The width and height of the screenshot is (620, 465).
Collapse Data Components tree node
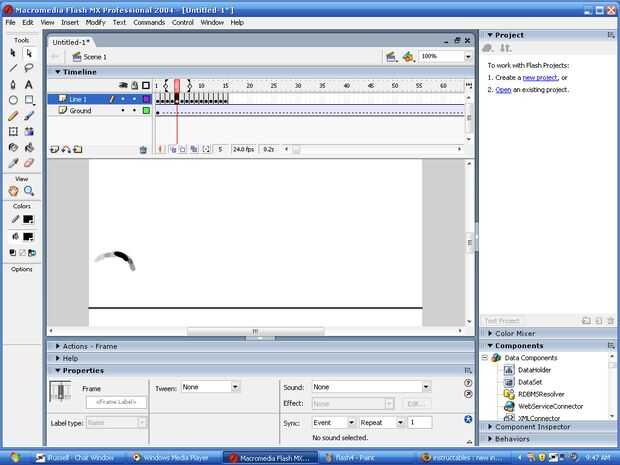pos(485,358)
